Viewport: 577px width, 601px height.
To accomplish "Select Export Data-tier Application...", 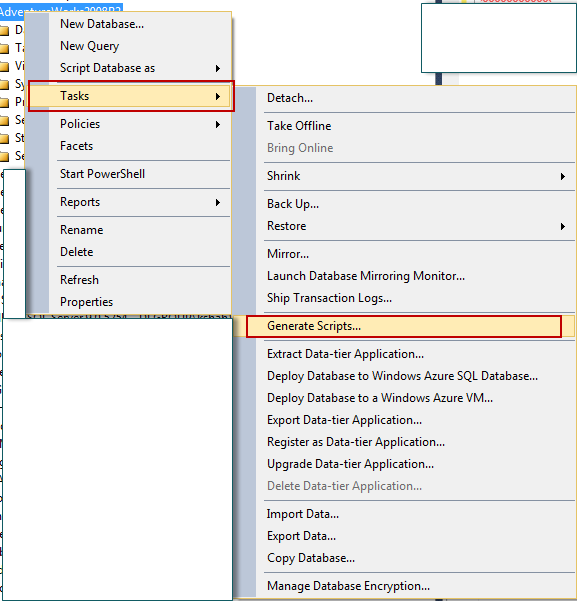I will pos(344,420).
